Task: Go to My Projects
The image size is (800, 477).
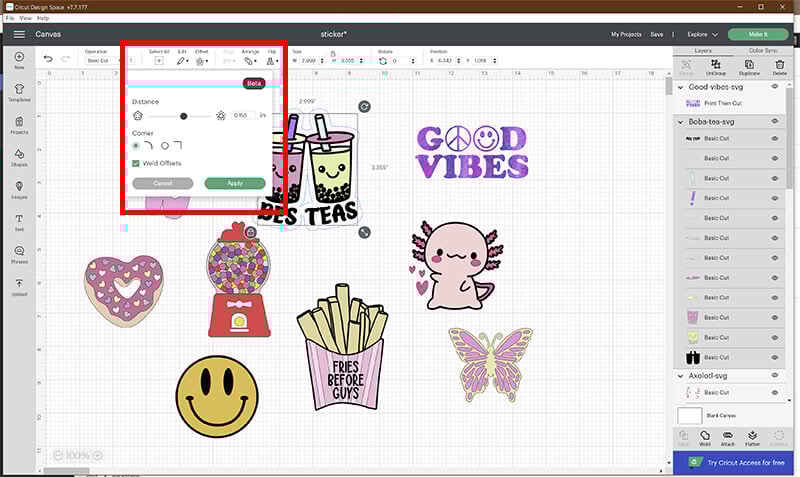Action: (626, 34)
